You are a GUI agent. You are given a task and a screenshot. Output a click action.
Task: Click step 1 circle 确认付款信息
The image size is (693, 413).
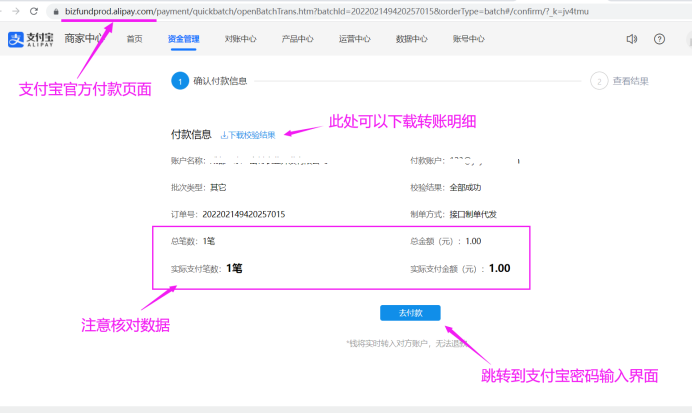click(179, 81)
